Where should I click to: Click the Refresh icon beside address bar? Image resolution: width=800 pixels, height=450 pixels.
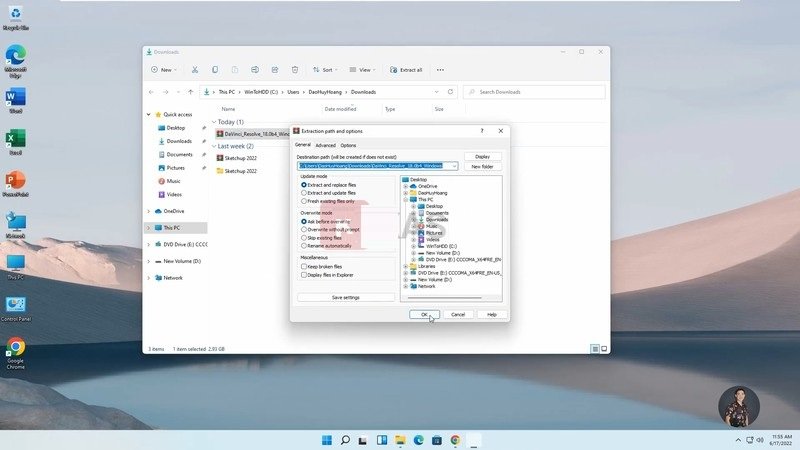click(x=450, y=92)
